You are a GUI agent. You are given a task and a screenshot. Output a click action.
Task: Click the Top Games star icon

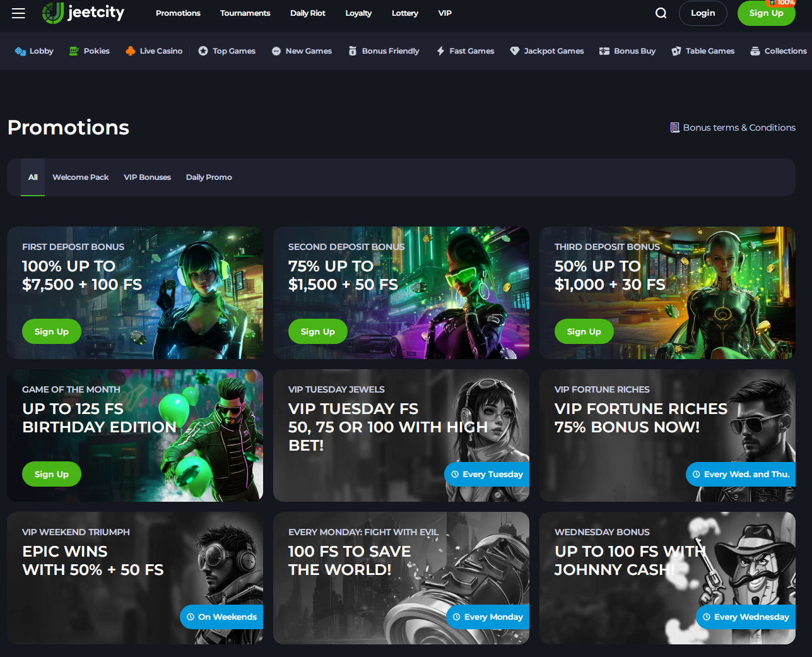coord(203,51)
